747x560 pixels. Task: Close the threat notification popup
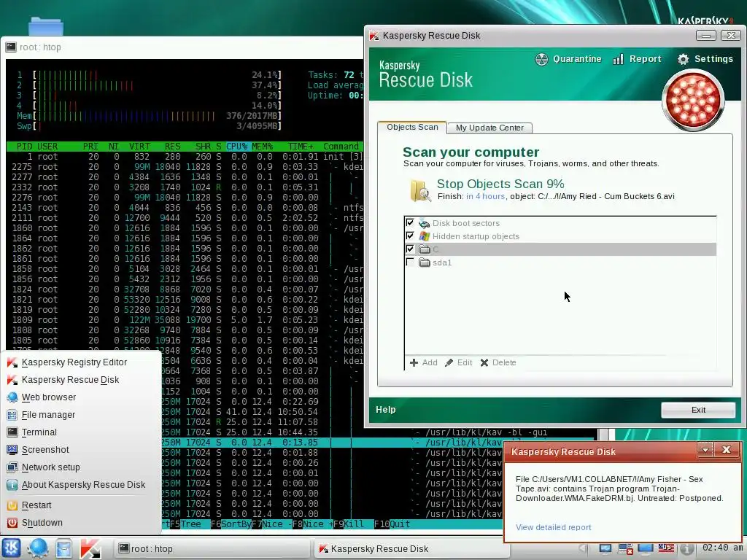(726, 449)
